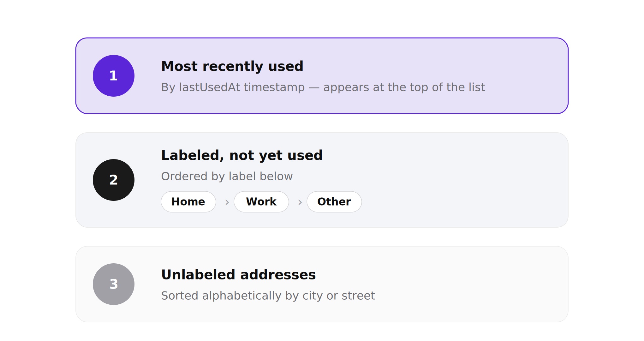Screen dimensions: 644x341
Task: Open the Most recently used card
Action: [322, 76]
